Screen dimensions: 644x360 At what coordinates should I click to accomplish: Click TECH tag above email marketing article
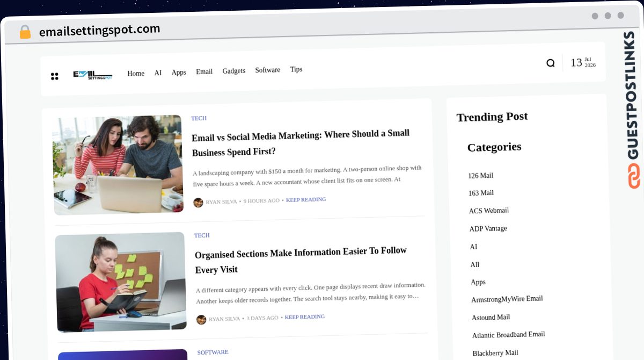tap(199, 118)
